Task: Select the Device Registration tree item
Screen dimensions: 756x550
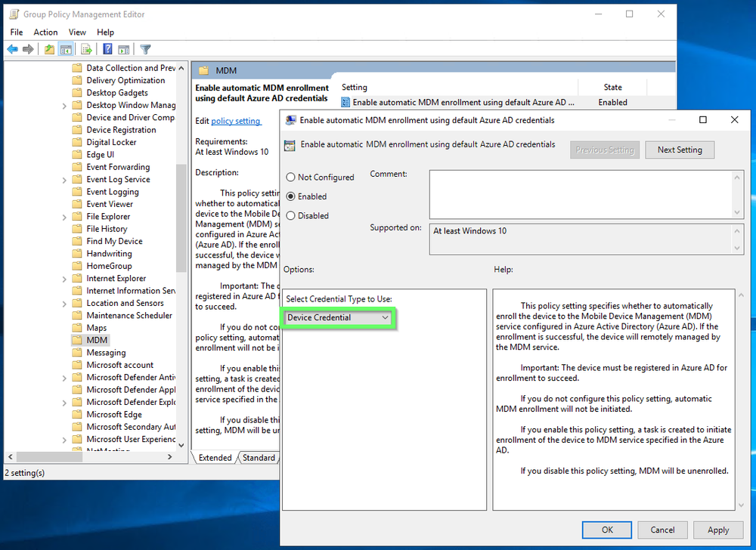Action: click(x=121, y=130)
